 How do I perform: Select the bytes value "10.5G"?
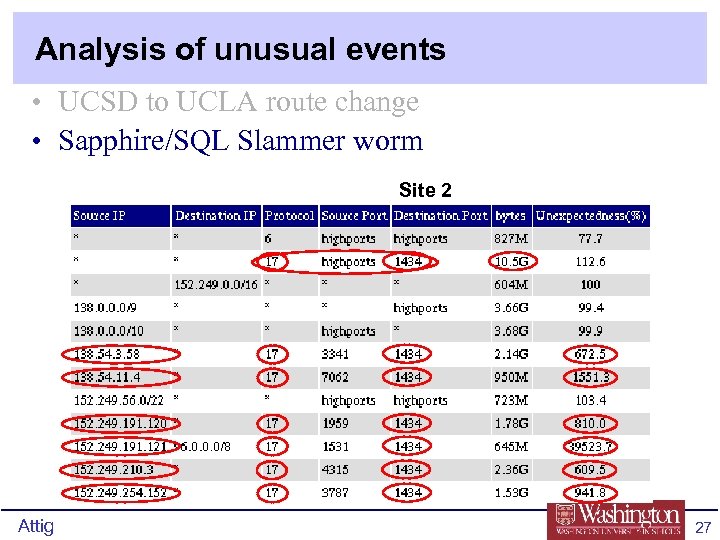click(512, 262)
